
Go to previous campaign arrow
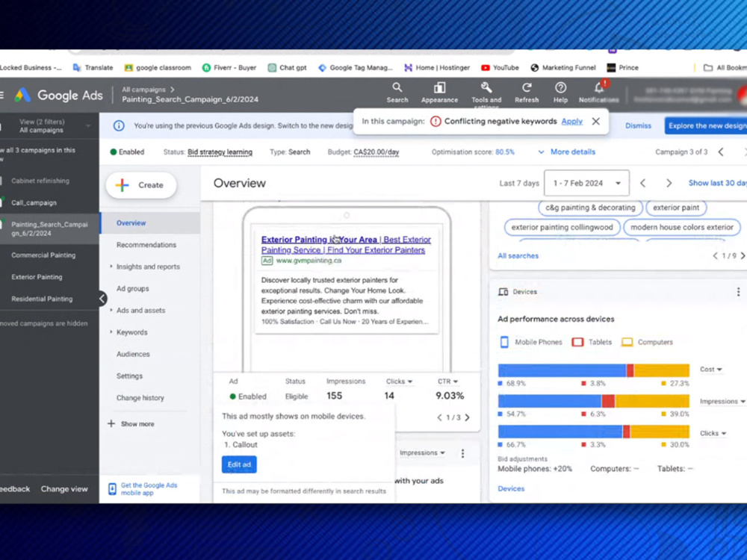tap(721, 152)
